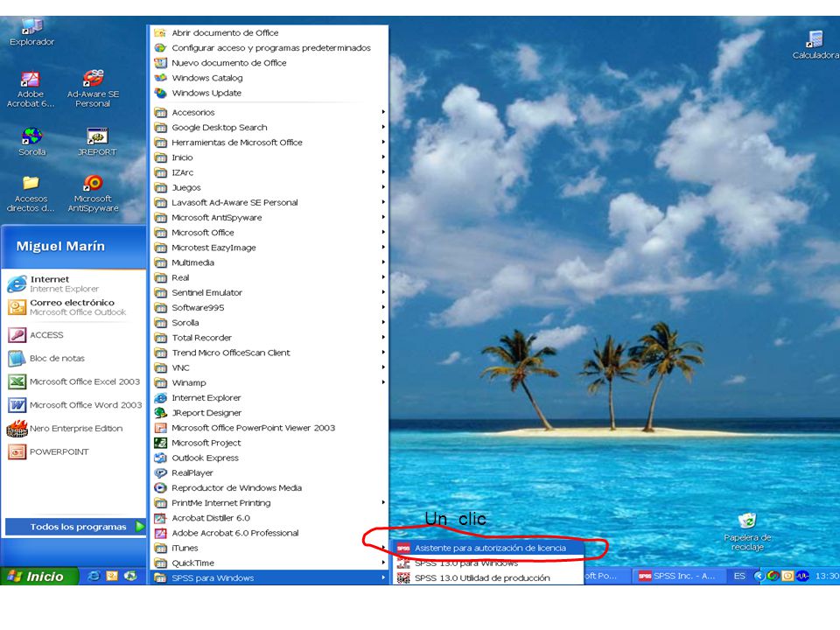Open Abrir documento de Office entry
Viewport: 840px width, 630px height.
[x=269, y=32]
